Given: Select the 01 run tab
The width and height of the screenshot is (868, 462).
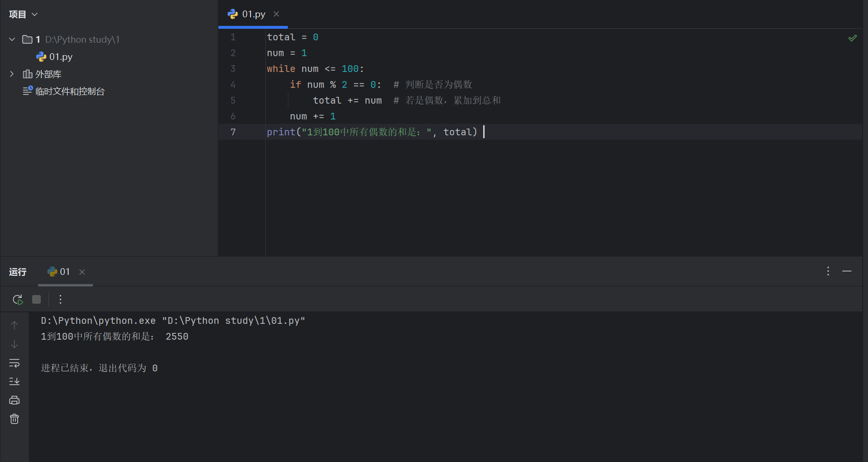Looking at the screenshot, I should pyautogui.click(x=66, y=272).
